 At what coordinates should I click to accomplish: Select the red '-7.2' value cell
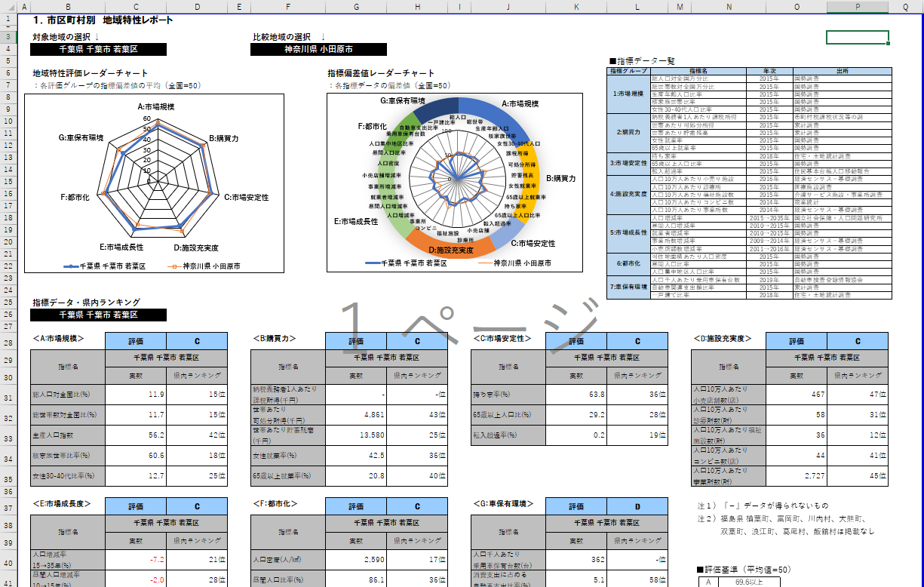[x=136, y=560]
